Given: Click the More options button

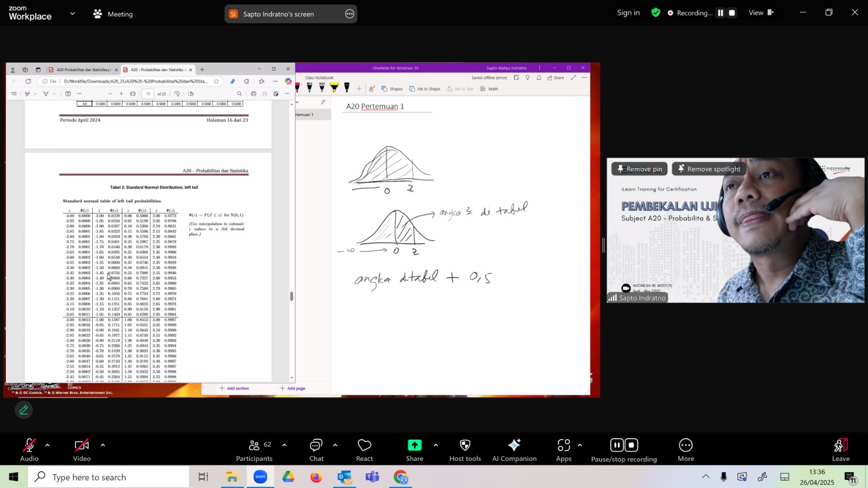Looking at the screenshot, I should [x=686, y=450].
